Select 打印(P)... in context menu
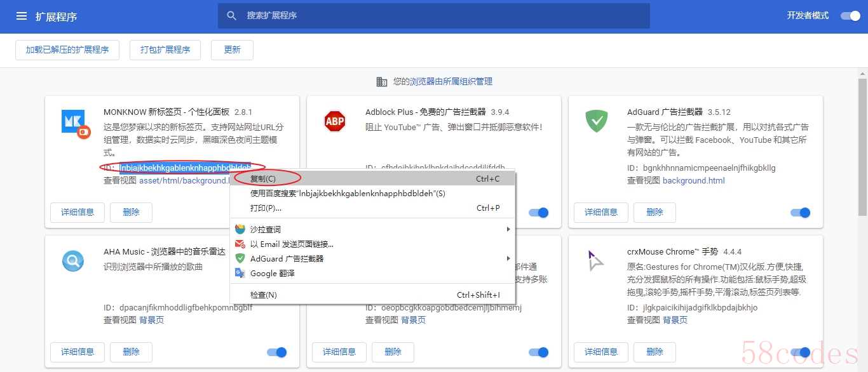The width and height of the screenshot is (868, 372). click(373, 208)
